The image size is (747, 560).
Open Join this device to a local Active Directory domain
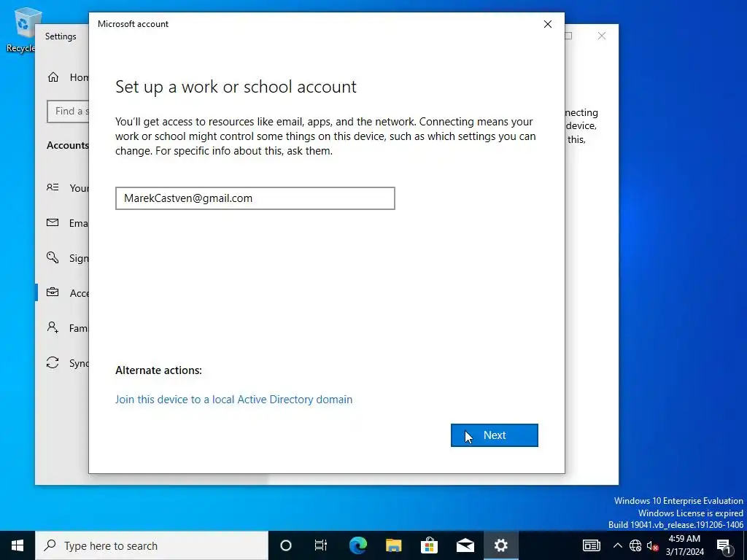(x=234, y=399)
